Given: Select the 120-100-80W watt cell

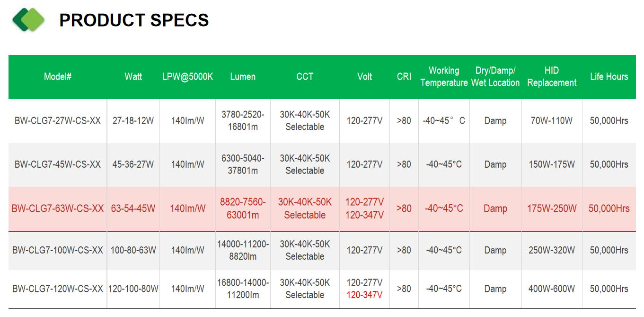Looking at the screenshot, I should [133, 289].
